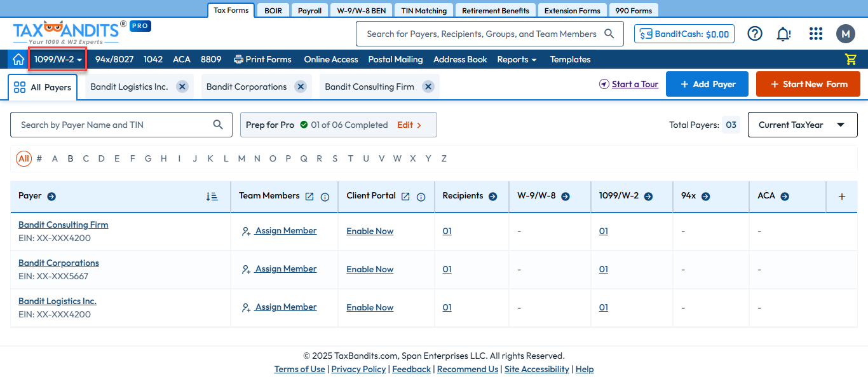Open the 94x/8027 menu item
Screen dimensions: 868x381
tap(114, 59)
